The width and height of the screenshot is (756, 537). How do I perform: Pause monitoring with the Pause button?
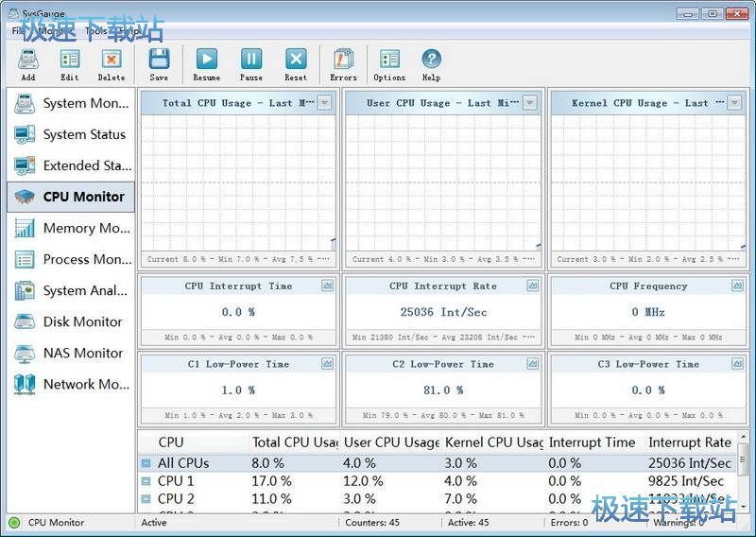[251, 61]
